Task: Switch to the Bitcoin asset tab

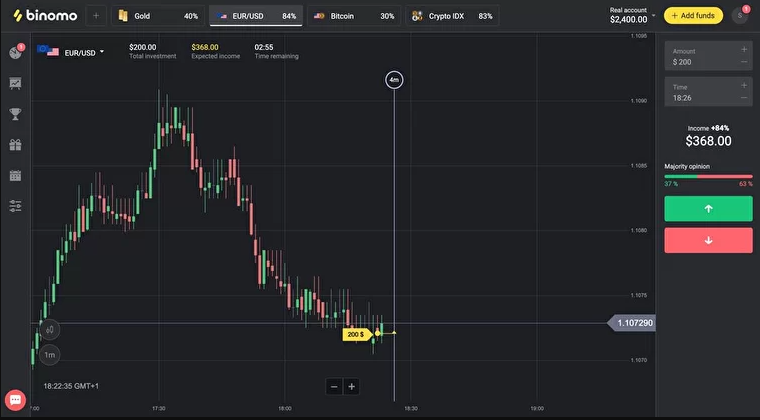Action: click(x=354, y=16)
